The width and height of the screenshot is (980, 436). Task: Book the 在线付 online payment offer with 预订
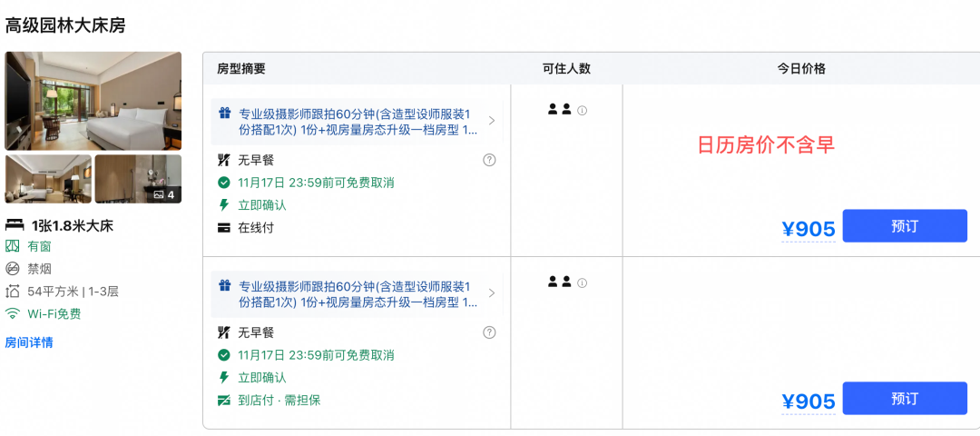pos(905,226)
